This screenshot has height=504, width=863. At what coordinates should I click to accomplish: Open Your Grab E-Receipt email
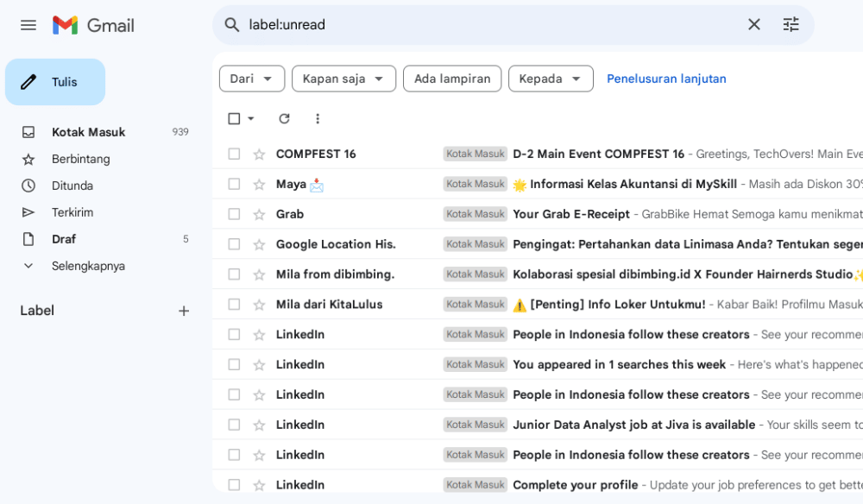point(571,214)
